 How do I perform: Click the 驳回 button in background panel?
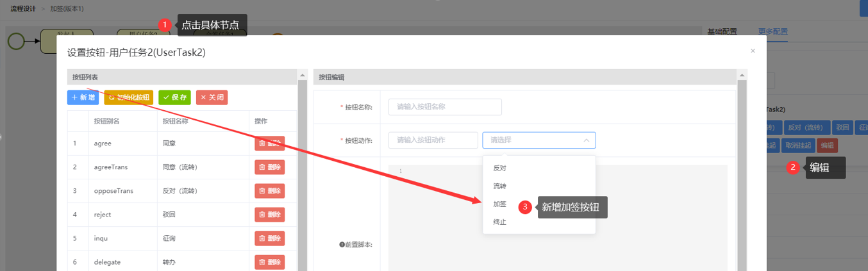pyautogui.click(x=843, y=127)
